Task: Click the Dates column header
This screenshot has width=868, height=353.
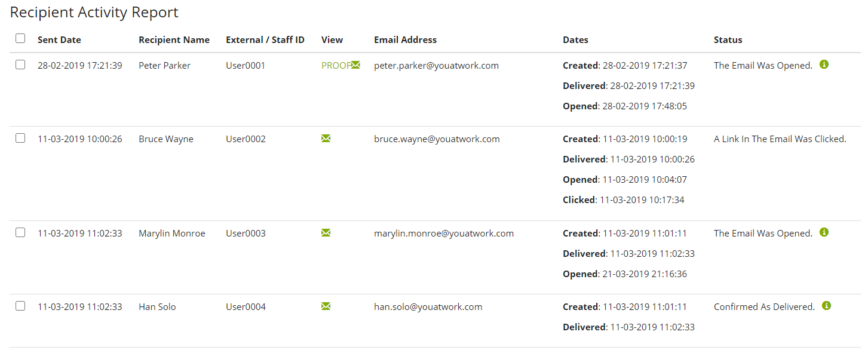Action: tap(575, 40)
